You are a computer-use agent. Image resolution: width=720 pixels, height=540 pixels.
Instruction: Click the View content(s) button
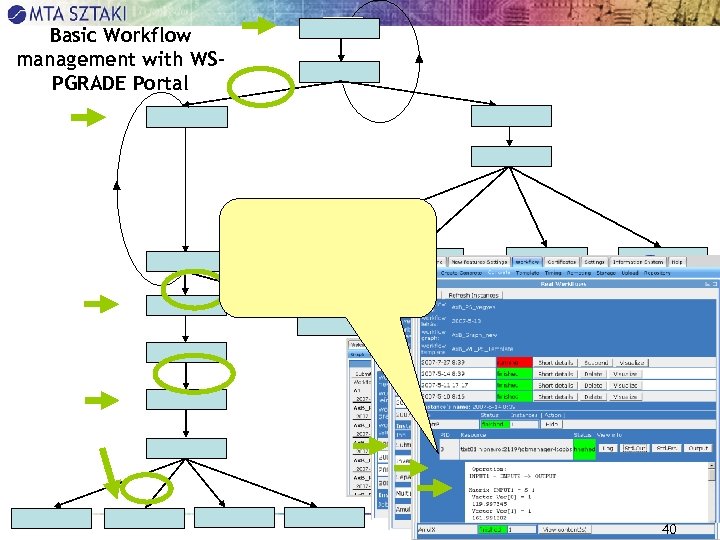[x=564, y=529]
